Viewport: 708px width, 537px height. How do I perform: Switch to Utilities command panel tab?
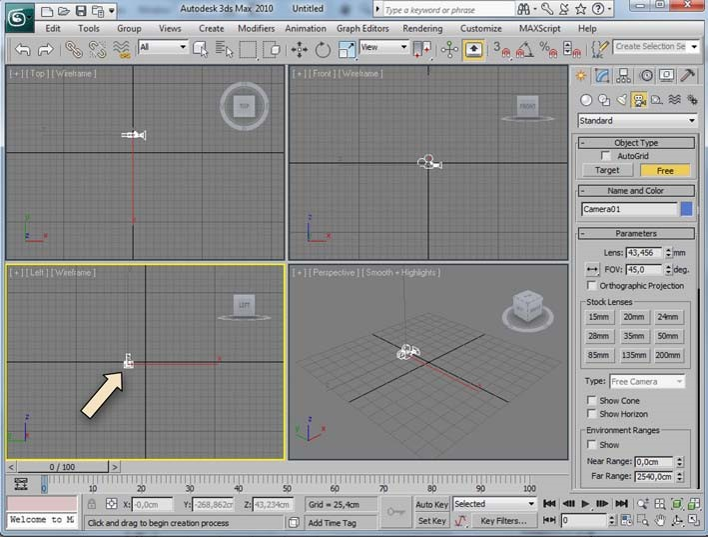pos(688,75)
